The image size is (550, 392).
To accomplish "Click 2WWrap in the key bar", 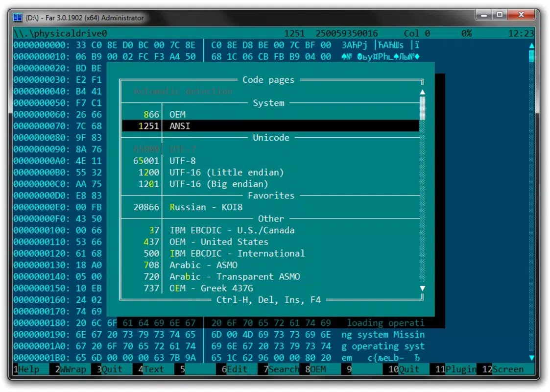I will click(x=71, y=369).
